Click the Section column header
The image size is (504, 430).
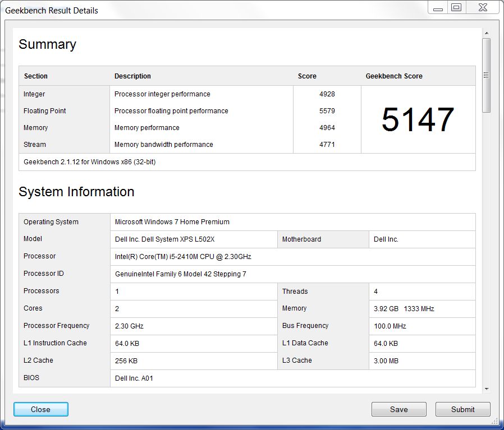pos(36,76)
